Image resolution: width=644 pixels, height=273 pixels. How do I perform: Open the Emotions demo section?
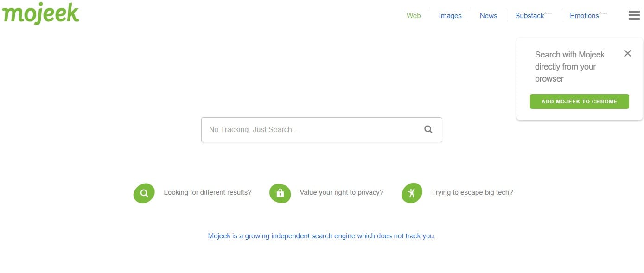585,15
